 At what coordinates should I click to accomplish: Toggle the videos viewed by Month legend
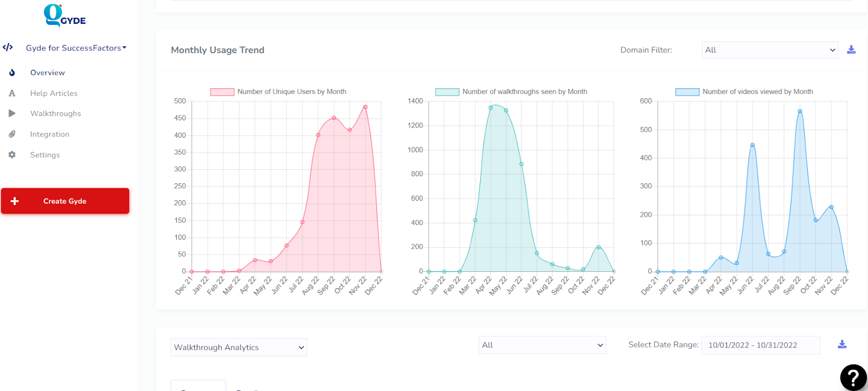pyautogui.click(x=744, y=92)
